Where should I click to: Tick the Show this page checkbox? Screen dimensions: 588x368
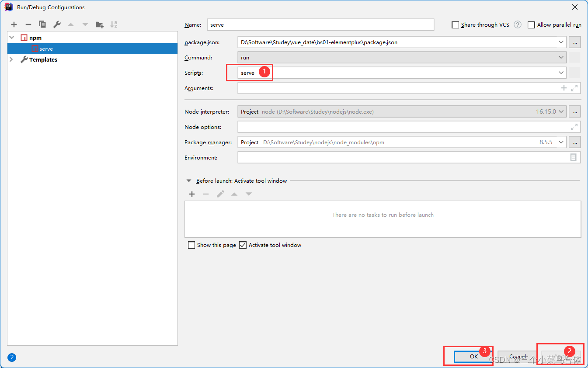(191, 245)
